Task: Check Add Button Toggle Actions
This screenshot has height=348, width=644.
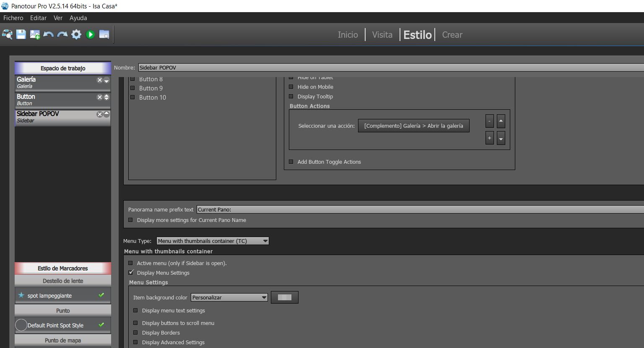Action: (291, 162)
